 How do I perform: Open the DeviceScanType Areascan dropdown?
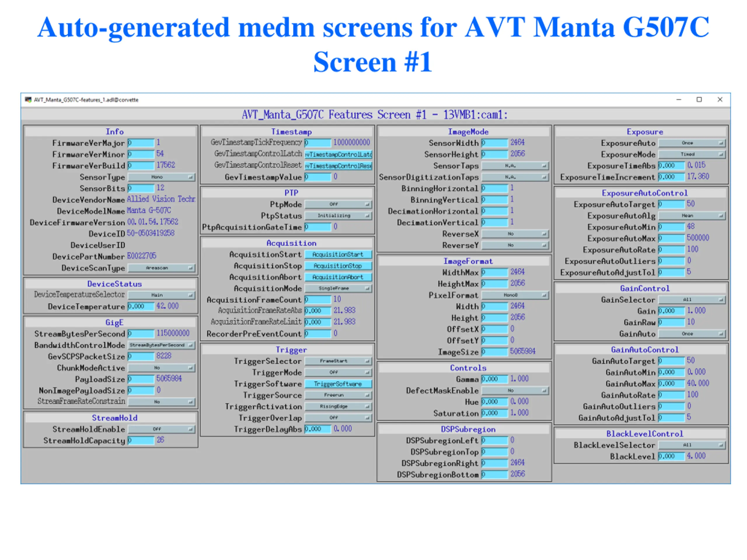coord(161,268)
